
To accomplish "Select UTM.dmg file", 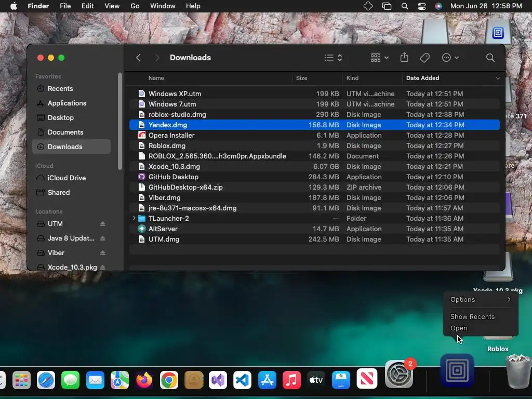I will (x=314, y=239).
